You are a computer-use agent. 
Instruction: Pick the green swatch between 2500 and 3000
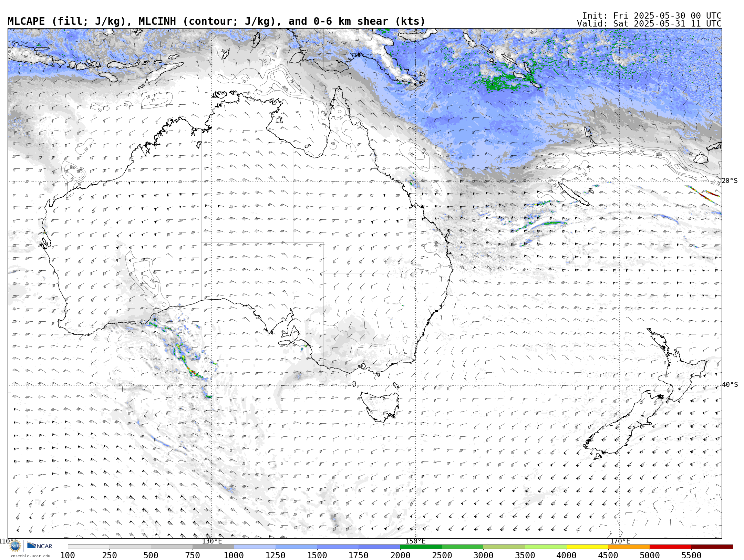[463, 547]
